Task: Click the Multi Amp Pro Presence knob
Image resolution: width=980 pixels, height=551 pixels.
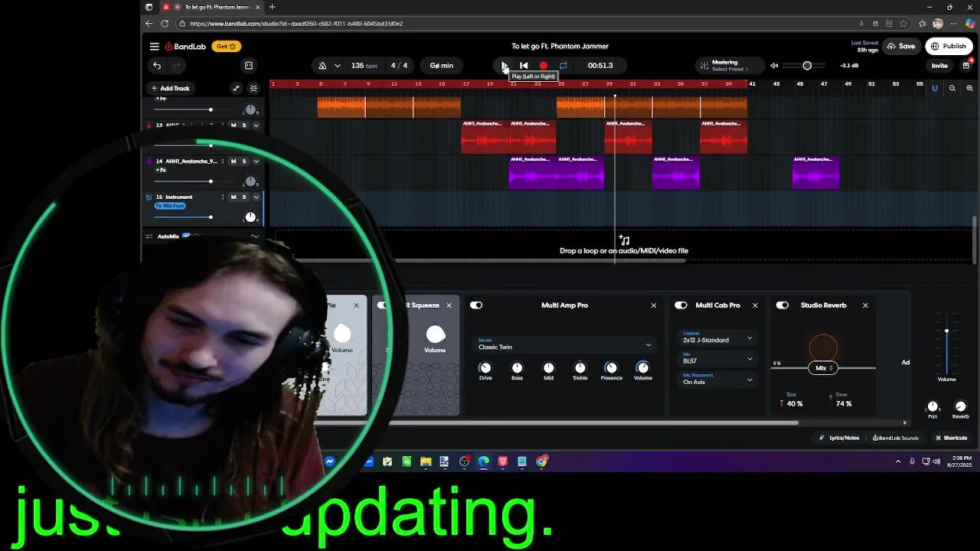Action: pyautogui.click(x=611, y=368)
